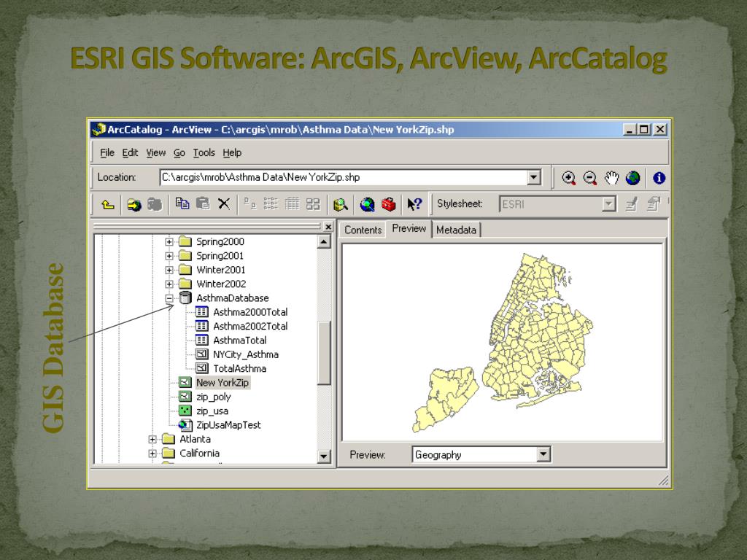The image size is (747, 560).
Task: Click the Connect to Folder icon
Action: [134, 205]
